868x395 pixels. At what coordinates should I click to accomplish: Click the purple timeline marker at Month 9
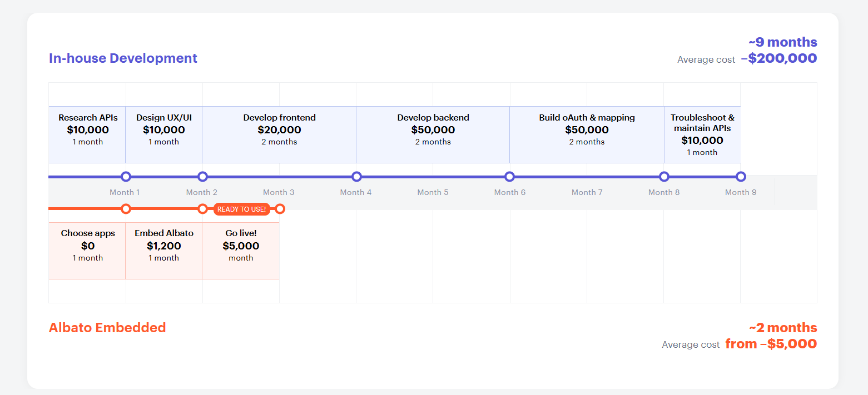[741, 177]
